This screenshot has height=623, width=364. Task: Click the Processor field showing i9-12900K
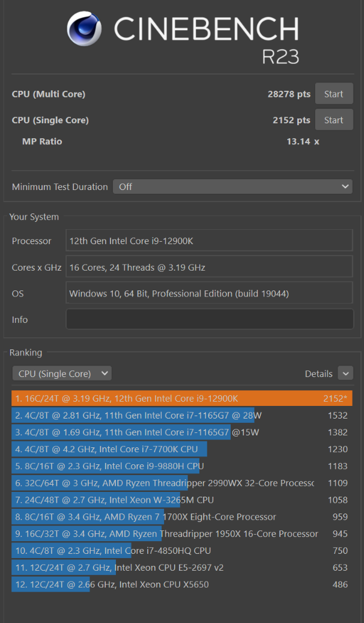(209, 241)
